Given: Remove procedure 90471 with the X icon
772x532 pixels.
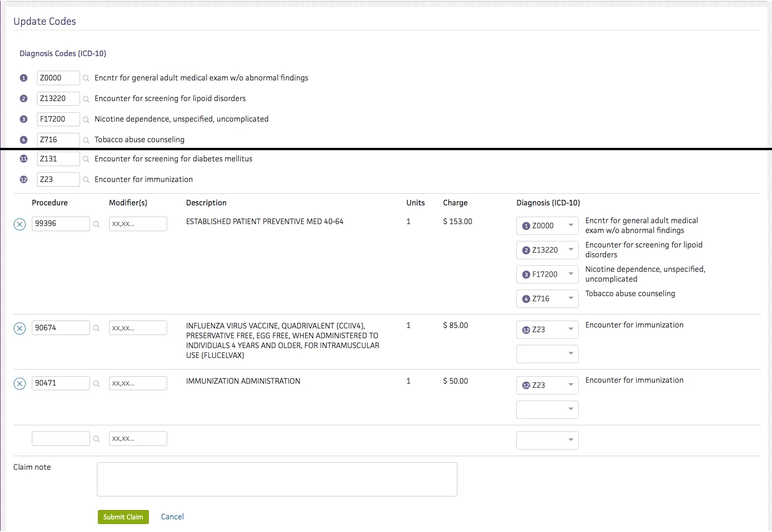Looking at the screenshot, I should [20, 384].
